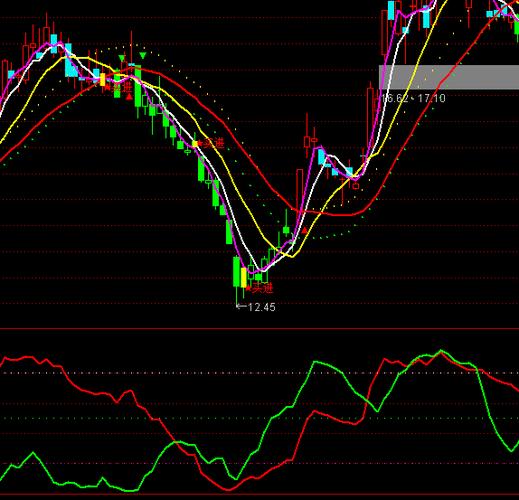Image resolution: width=519 pixels, height=500 pixels.
Task: Click the 买进 signal on mid-decline yellow candle
Action: 214,144
